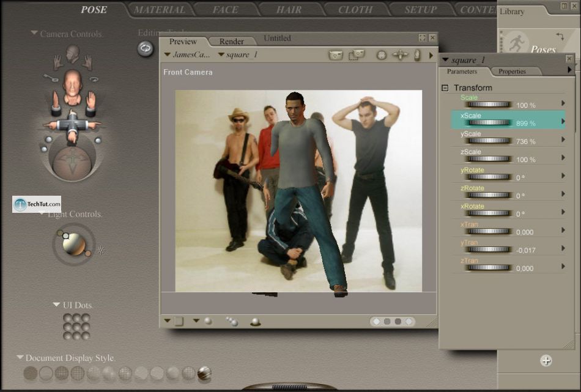Select the Left Hand Camera icon
This screenshot has height=392, width=581.
(x=57, y=62)
